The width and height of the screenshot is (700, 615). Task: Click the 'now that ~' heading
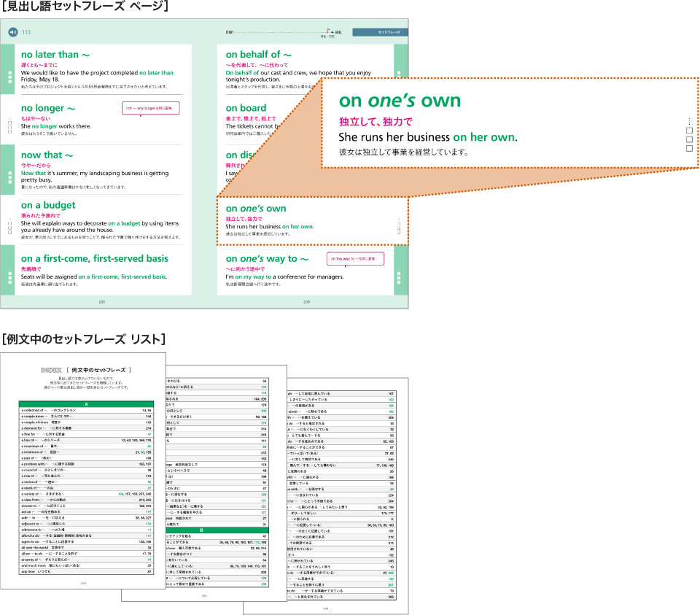[47, 155]
